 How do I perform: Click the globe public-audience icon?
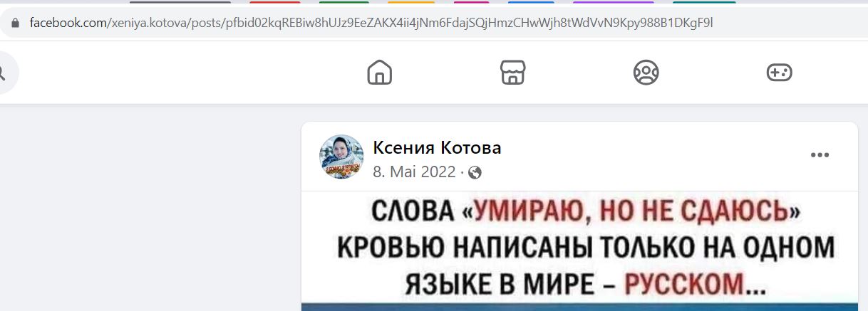(x=475, y=172)
